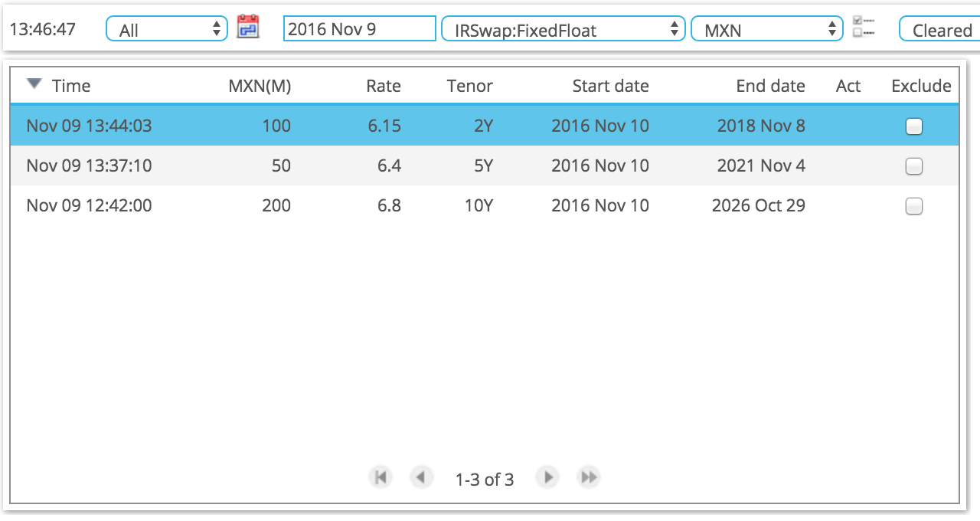This screenshot has height=521, width=980.
Task: Click the 13:46:47 clock display
Action: 43,29
